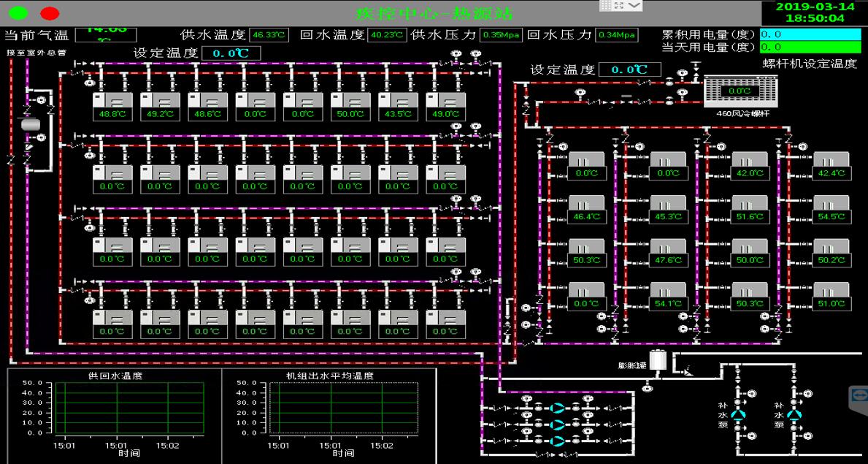Open the blue side panel tab icon
The width and height of the screenshot is (868, 464).
[x=859, y=396]
